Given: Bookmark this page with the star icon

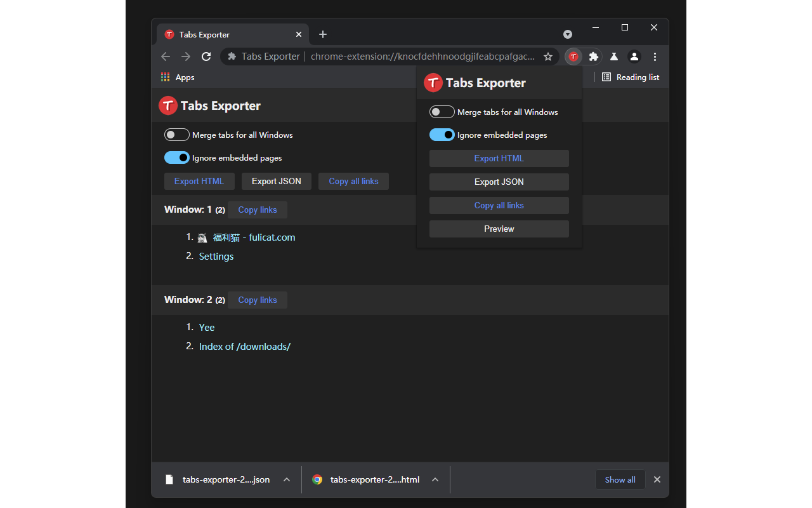Looking at the screenshot, I should 548,57.
